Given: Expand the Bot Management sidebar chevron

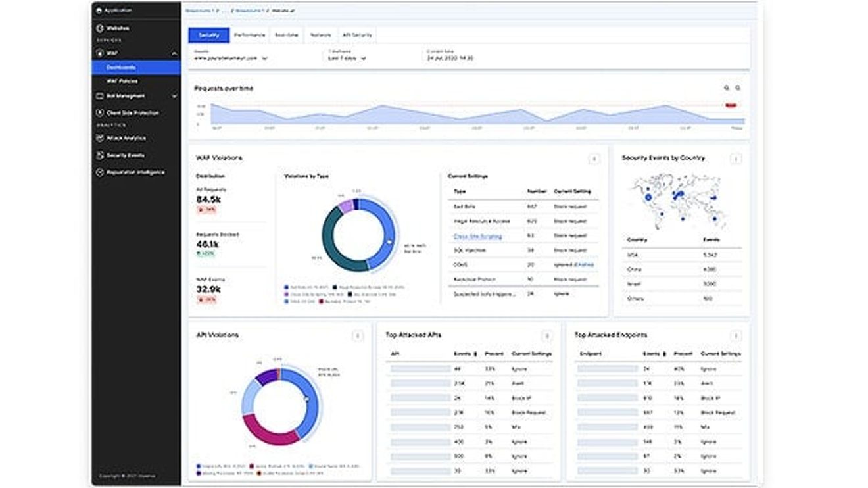Looking at the screenshot, I should point(174,96).
